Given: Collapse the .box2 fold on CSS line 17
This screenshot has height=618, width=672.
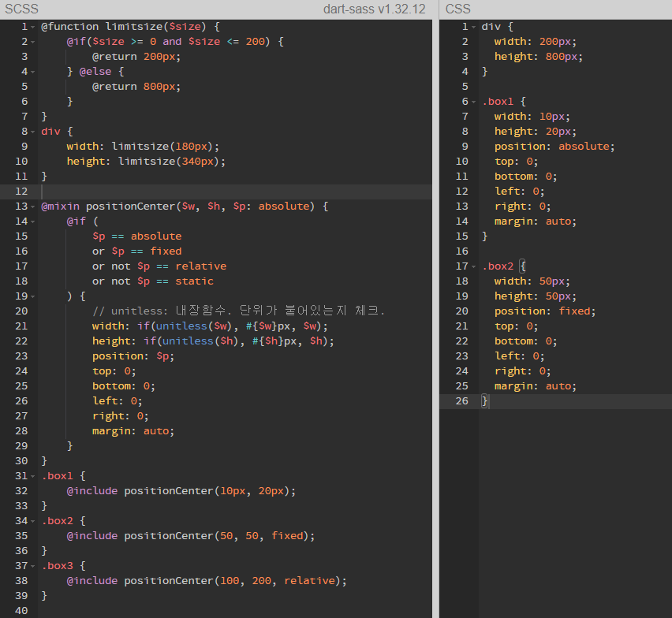Looking at the screenshot, I should pyautogui.click(x=473, y=266).
